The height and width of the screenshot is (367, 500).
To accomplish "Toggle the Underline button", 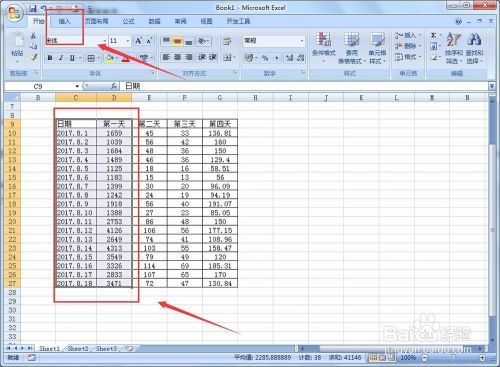I will (x=72, y=58).
